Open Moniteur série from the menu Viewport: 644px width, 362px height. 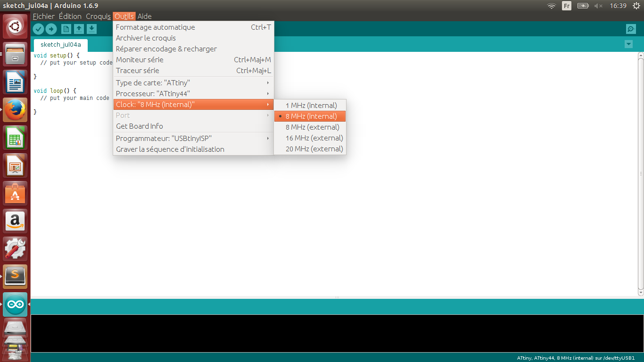click(193, 59)
